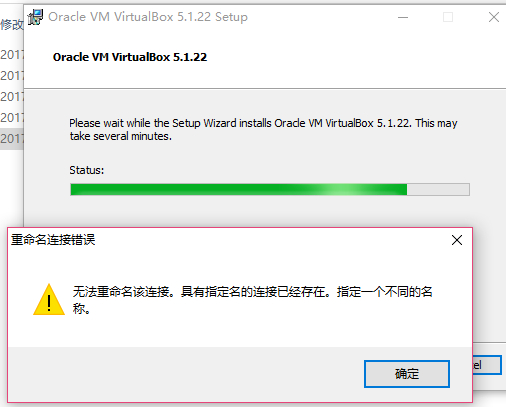Viewport: 506px width, 407px height.
Task: Click the unfilled end of the progress bar
Action: pos(438,190)
